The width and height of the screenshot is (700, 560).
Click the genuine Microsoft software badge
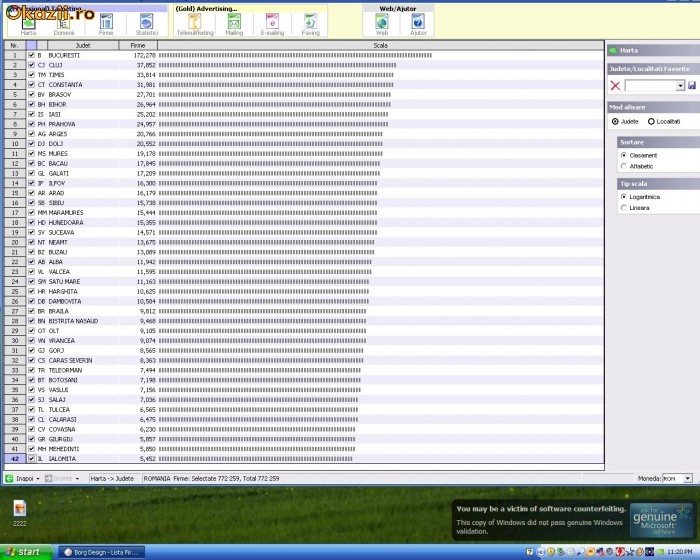661,520
